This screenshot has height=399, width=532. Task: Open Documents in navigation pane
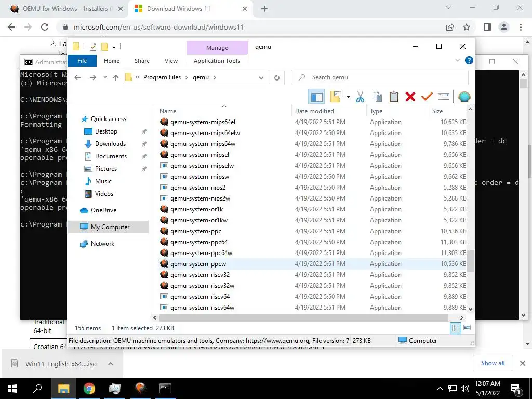[111, 156]
